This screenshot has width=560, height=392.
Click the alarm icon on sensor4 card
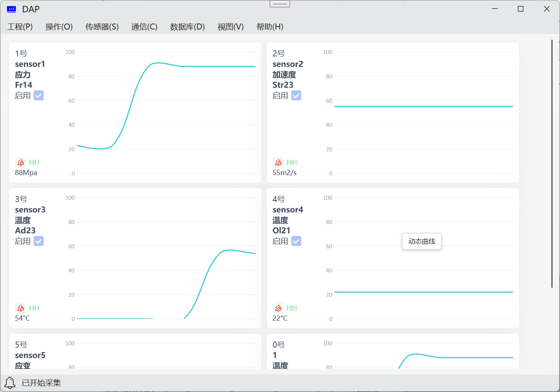coord(278,308)
